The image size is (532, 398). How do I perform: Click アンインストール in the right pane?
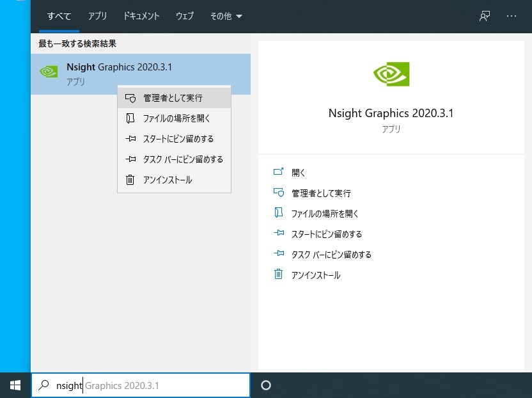(x=316, y=275)
